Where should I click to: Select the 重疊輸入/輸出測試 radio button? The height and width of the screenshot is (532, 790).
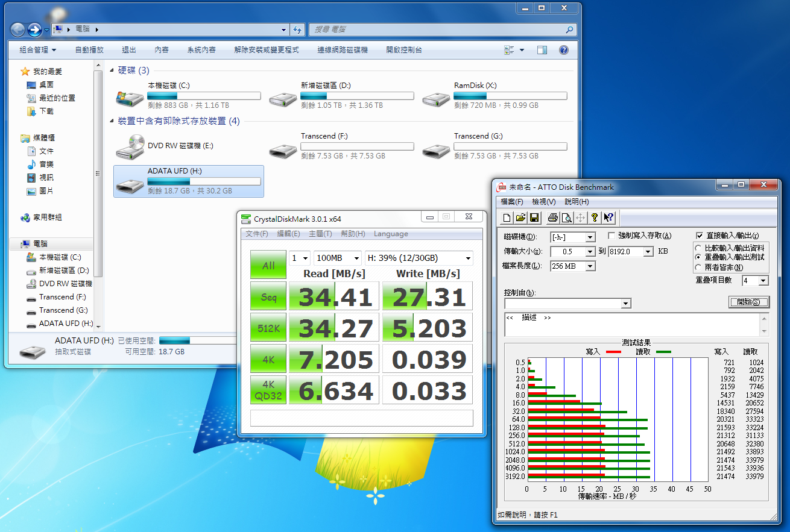[x=699, y=257]
